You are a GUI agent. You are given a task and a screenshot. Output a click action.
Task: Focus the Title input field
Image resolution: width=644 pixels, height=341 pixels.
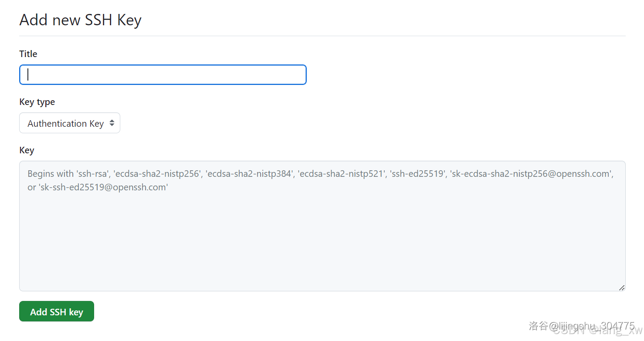pos(163,74)
